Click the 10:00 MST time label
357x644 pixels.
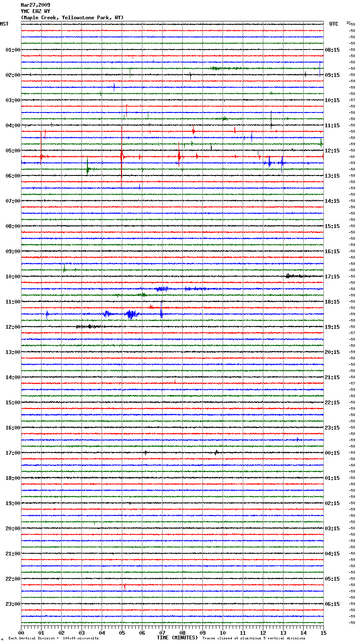[x=13, y=277]
